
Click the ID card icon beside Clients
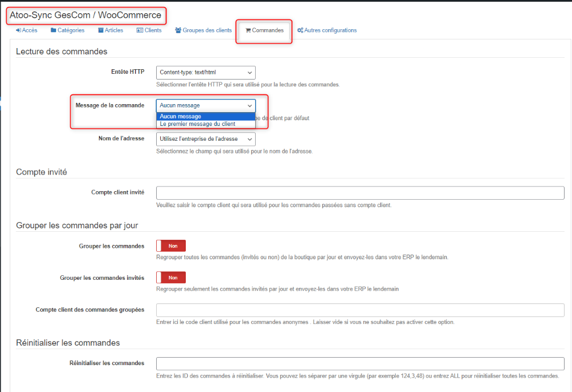coord(140,30)
